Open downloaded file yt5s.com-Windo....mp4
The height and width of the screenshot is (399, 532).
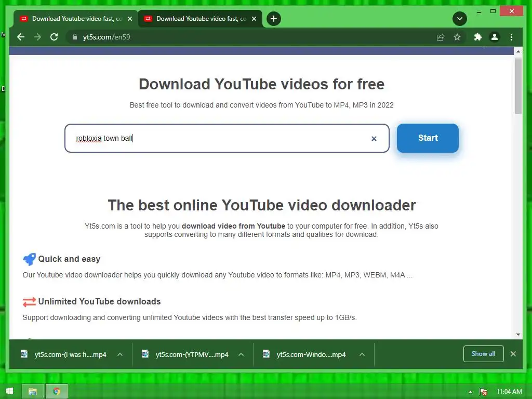pyautogui.click(x=311, y=354)
